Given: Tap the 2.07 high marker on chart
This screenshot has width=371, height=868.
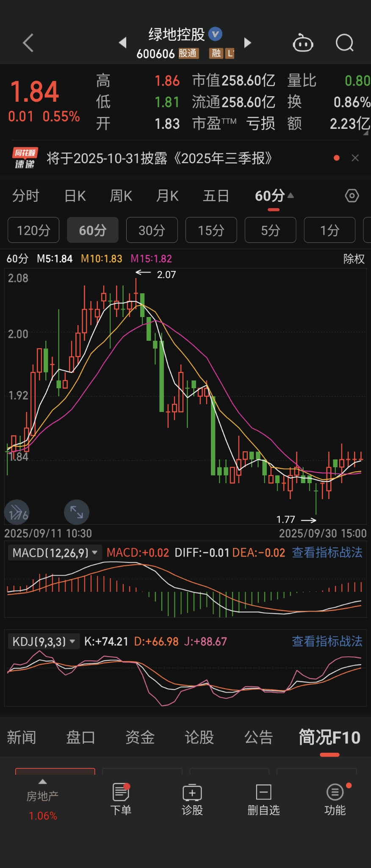Looking at the screenshot, I should click(166, 274).
